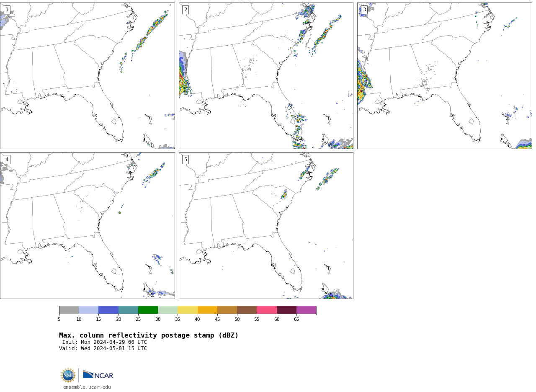This screenshot has height=392, width=536.
Task: Click the colorbar tick label 5
Action: [x=59, y=320]
